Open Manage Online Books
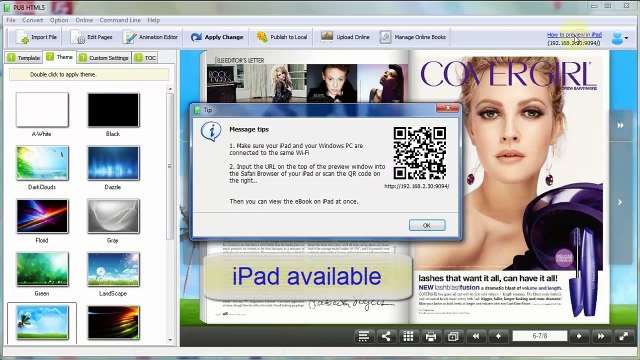 [x=413, y=37]
